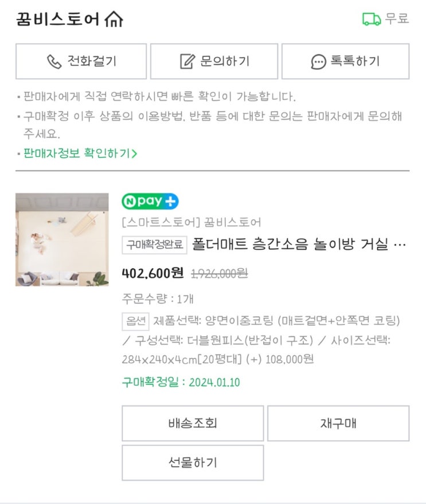Click the 구매확정일 2024.01.10 text
The image size is (426, 504).
pyautogui.click(x=181, y=382)
